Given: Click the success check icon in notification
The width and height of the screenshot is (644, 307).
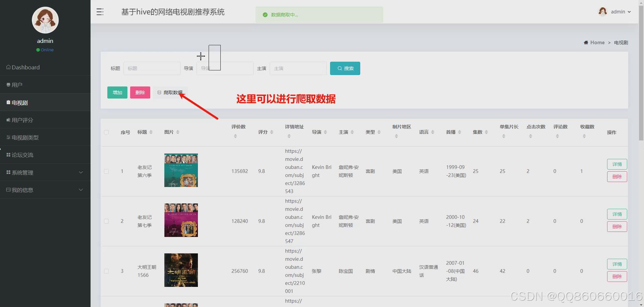Looking at the screenshot, I should click(265, 15).
